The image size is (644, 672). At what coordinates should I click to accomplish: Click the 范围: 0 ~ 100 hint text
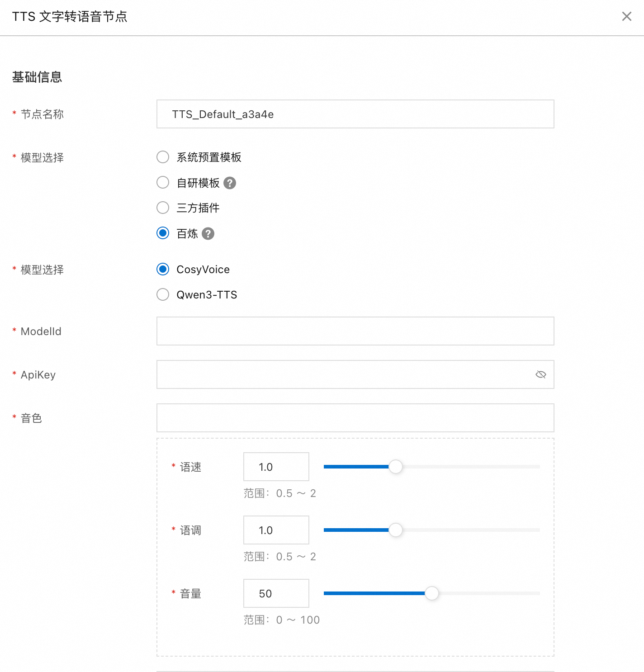pos(282,620)
